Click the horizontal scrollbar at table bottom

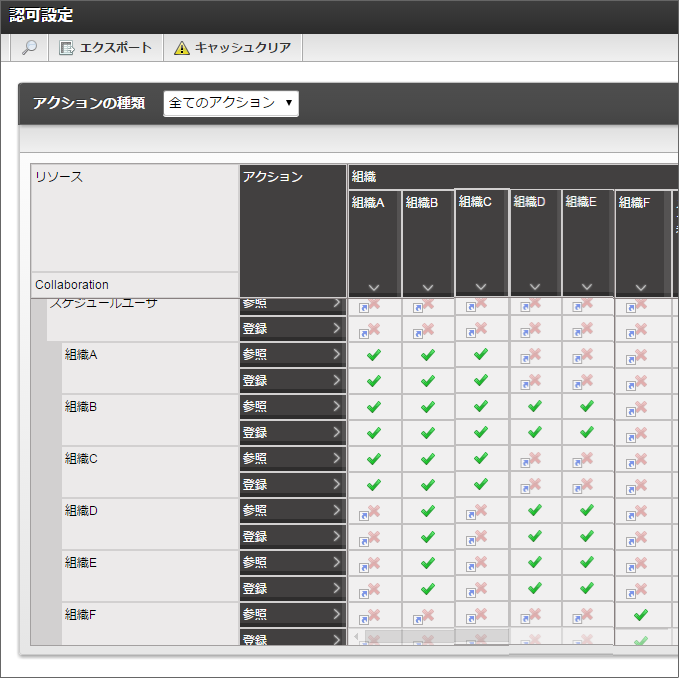click(430, 637)
